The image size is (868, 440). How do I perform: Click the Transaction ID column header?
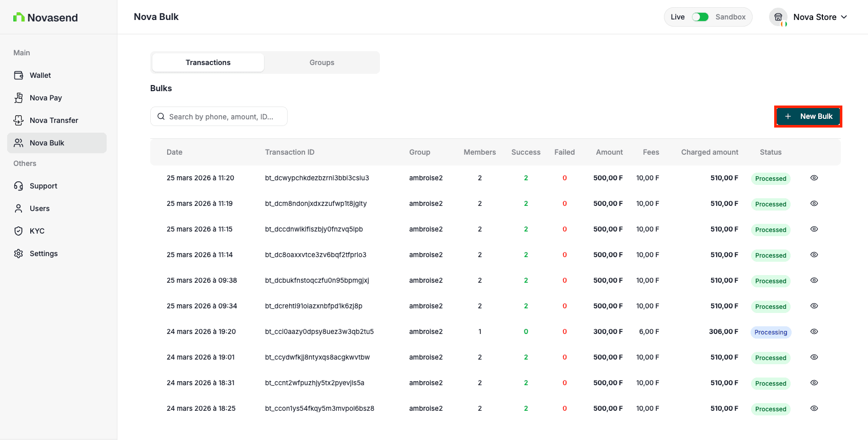(290, 152)
